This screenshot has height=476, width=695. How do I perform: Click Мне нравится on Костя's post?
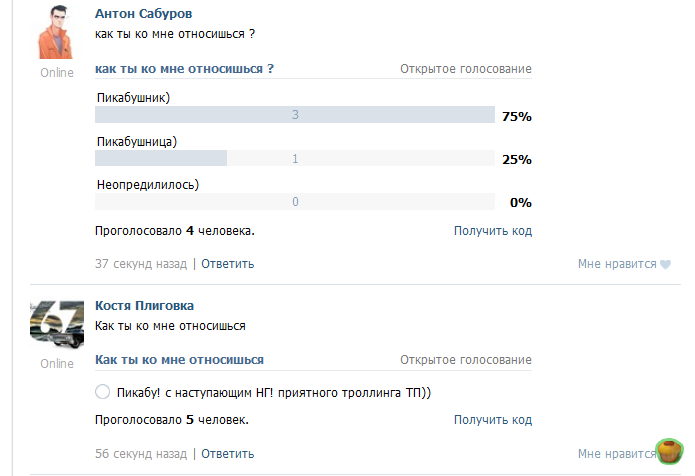616,453
